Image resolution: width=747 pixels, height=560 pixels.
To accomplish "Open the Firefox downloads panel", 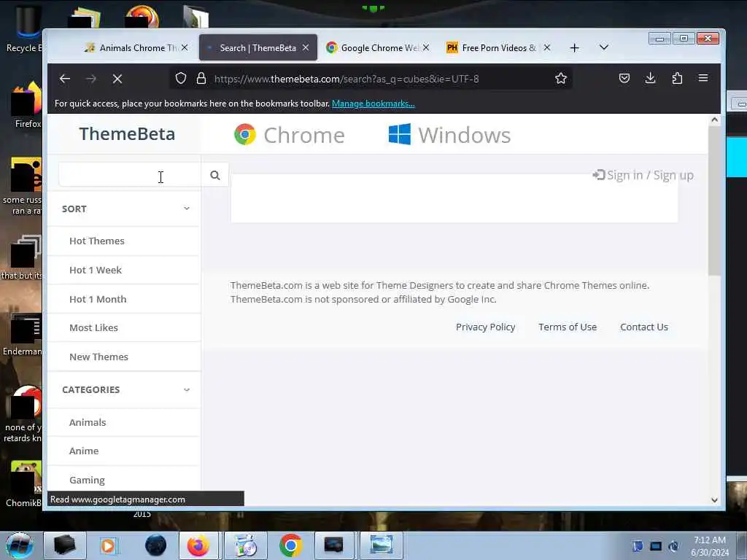I will click(650, 78).
